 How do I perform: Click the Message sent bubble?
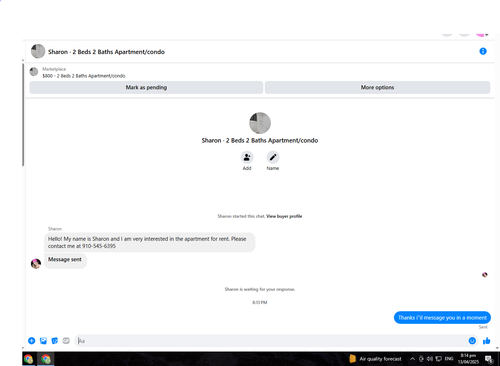click(65, 260)
